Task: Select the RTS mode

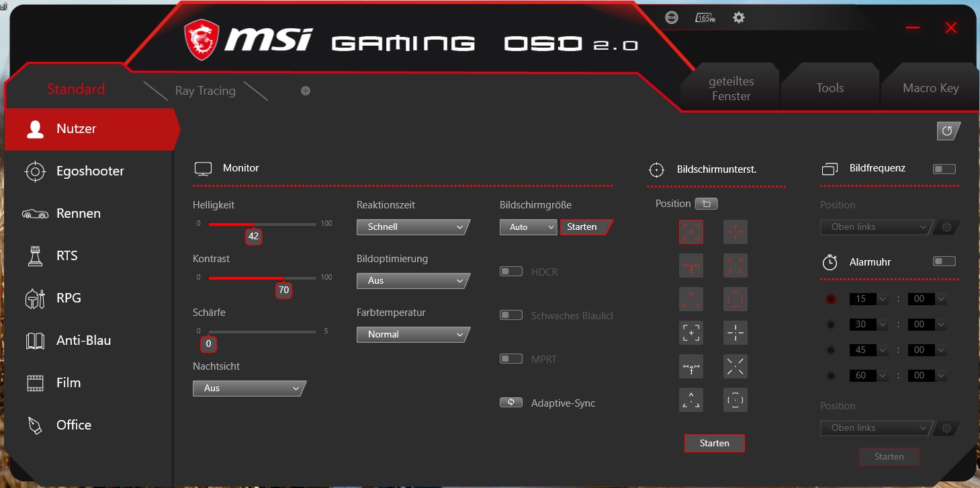Action: tap(89, 256)
